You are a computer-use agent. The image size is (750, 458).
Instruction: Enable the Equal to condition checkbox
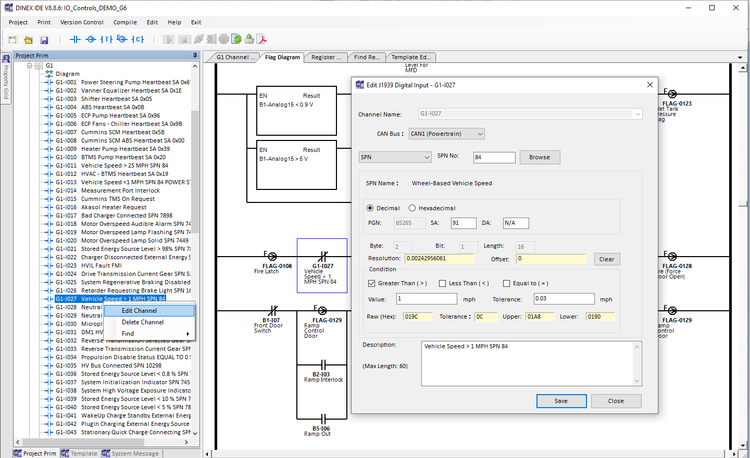[x=507, y=283]
